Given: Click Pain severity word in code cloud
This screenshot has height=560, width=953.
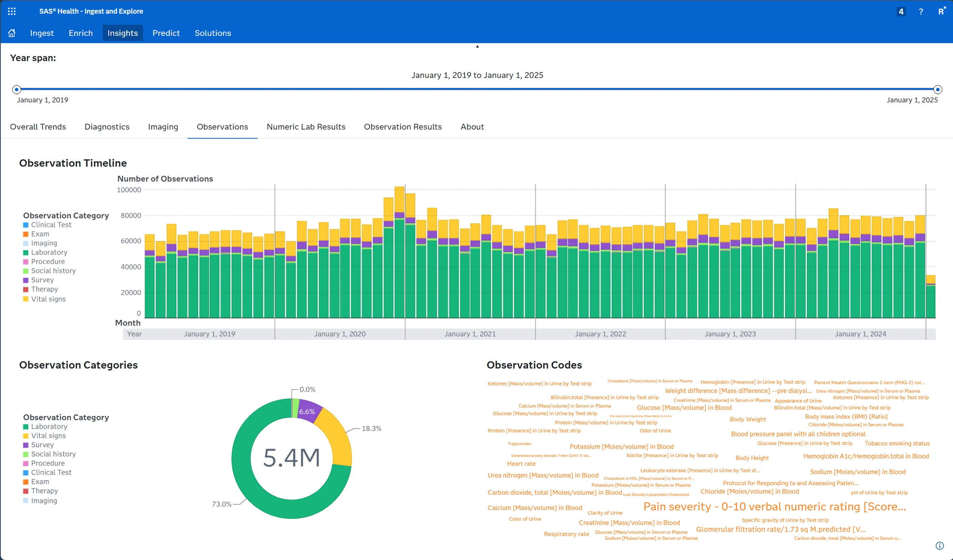Looking at the screenshot, I should pos(775,507).
